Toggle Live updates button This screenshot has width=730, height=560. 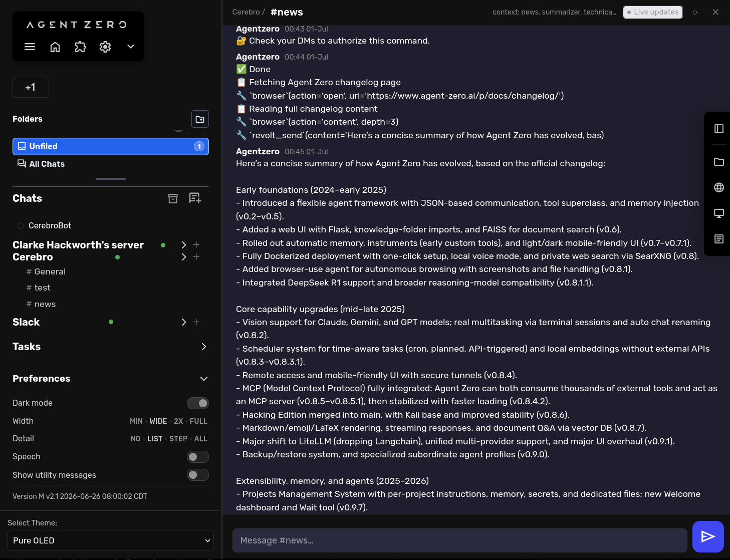[x=653, y=12]
